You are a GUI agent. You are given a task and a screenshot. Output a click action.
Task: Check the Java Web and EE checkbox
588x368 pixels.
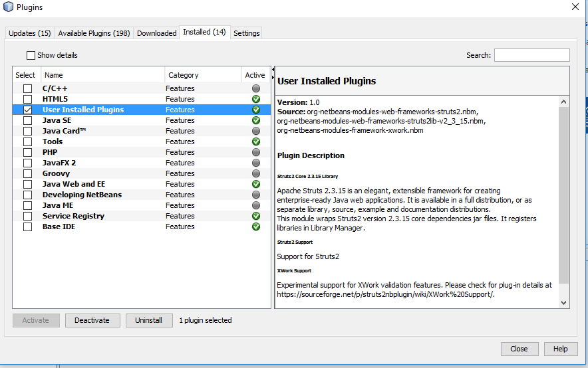27,184
